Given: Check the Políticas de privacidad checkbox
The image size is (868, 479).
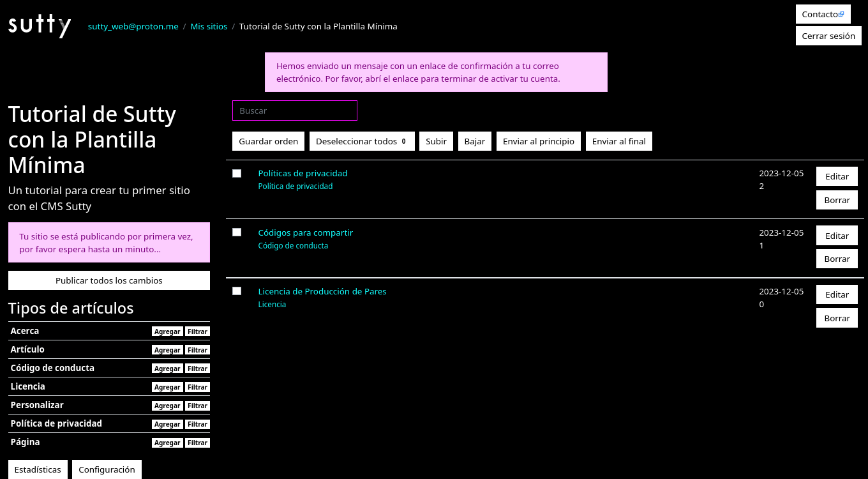Looking at the screenshot, I should pyautogui.click(x=237, y=173).
